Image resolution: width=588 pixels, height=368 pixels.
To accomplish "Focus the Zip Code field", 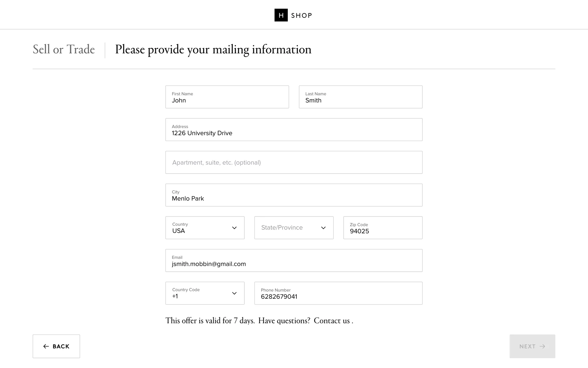I will click(x=383, y=228).
